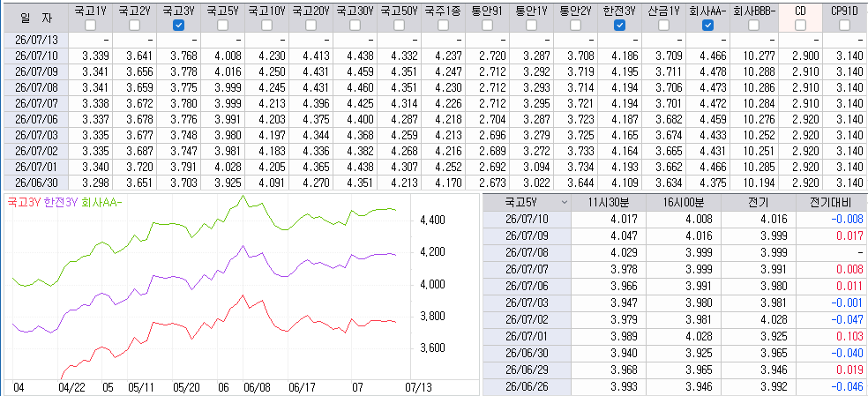The width and height of the screenshot is (868, 396).
Task: Click the 04/22 x-axis date label
Action: point(71,386)
